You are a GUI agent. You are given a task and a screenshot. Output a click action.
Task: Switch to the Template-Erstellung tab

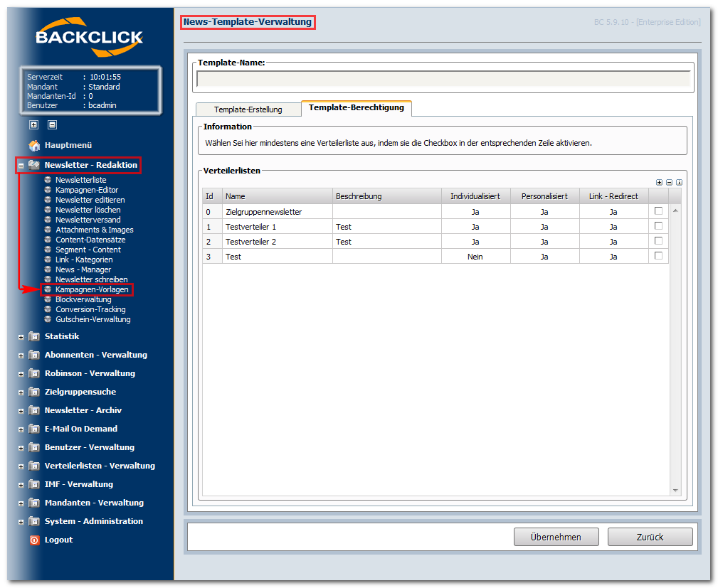tap(248, 109)
